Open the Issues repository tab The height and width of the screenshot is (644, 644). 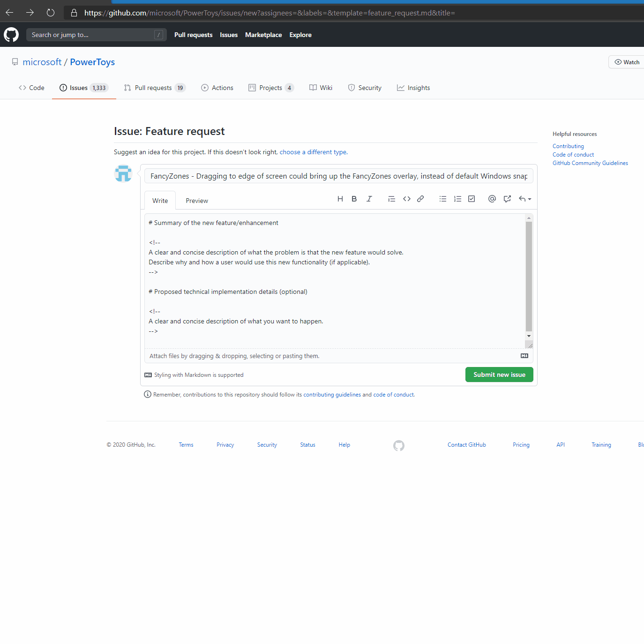84,88
